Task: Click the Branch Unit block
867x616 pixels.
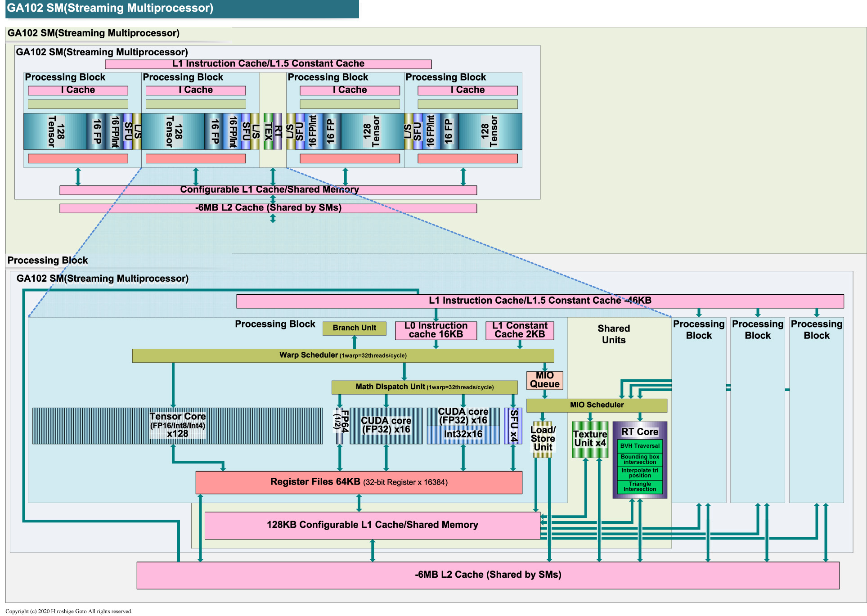Action: coord(354,328)
